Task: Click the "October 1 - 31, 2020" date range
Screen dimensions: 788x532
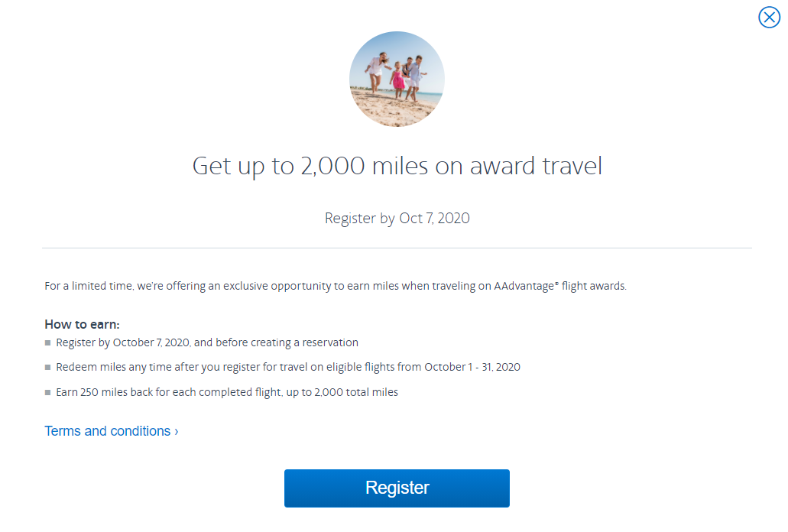Action: click(472, 367)
